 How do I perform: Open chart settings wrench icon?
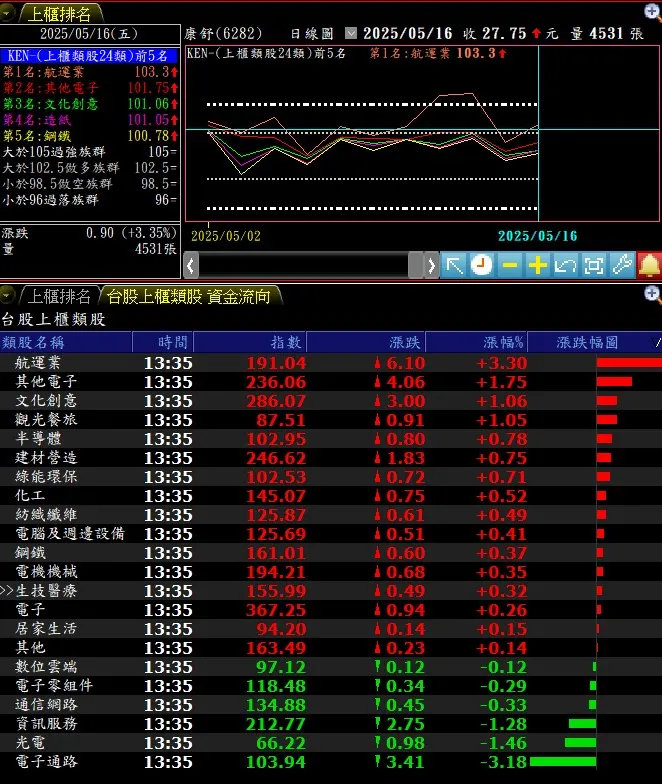622,265
